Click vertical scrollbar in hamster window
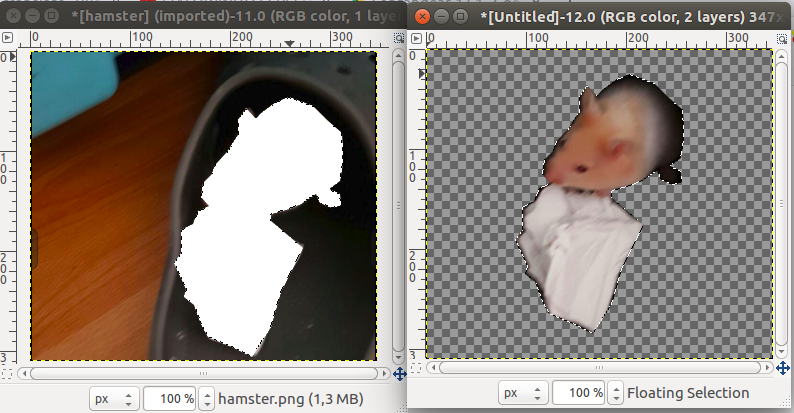 click(x=399, y=205)
